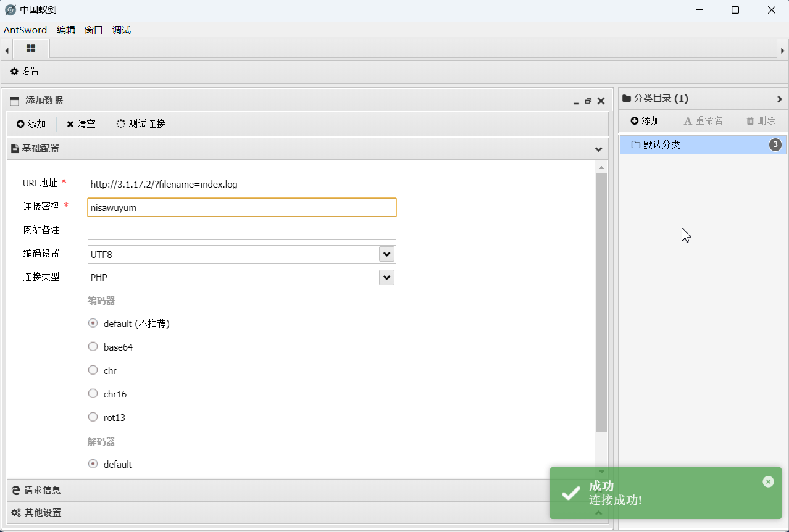Restore the 添加数据 panel window

tap(588, 101)
